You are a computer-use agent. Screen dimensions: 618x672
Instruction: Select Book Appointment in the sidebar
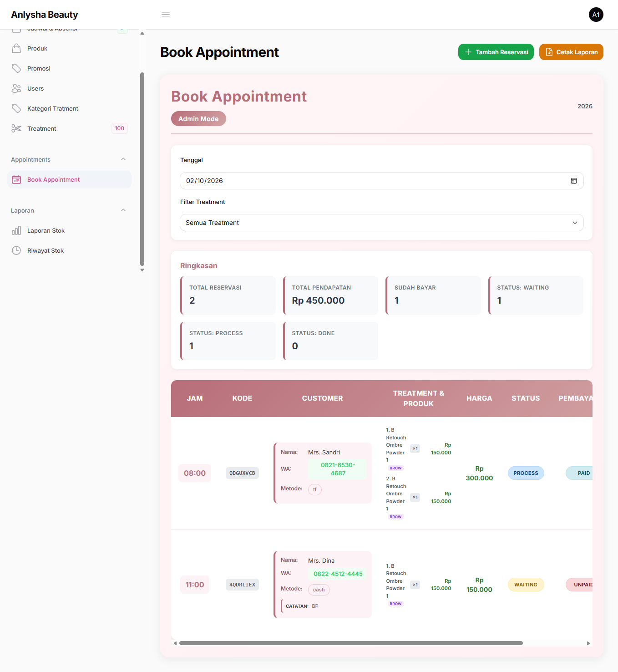[x=54, y=179]
